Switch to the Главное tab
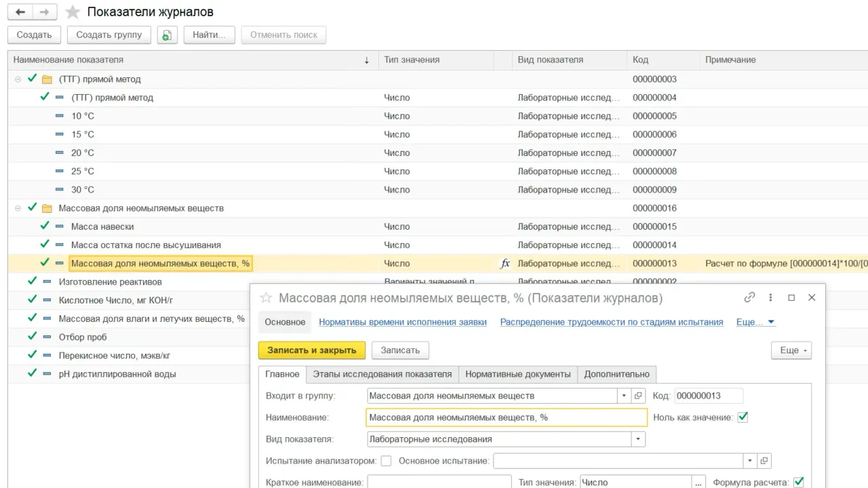The width and height of the screenshot is (868, 488). point(282,374)
